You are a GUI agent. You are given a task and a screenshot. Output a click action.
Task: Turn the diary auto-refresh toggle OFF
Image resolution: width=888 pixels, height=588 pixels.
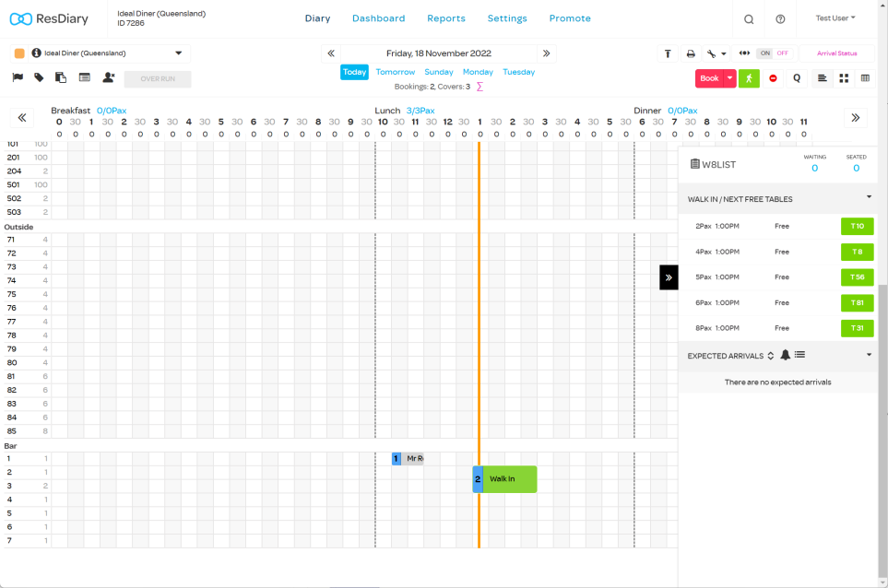tap(782, 53)
